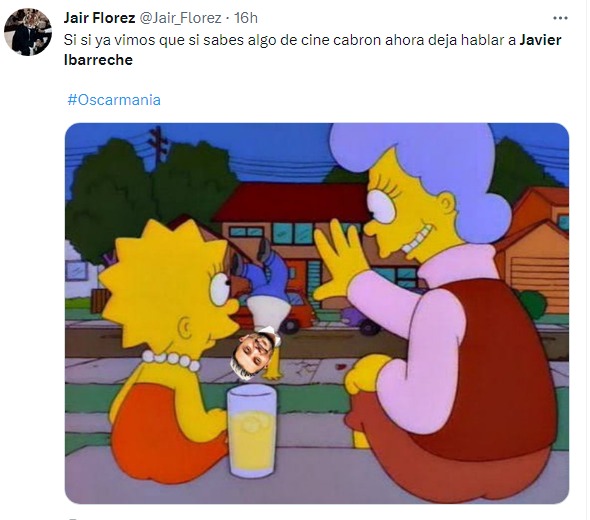Viewport: 590px width, 520px height.
Task: Open Jair Florez's profile picture avatar
Action: click(27, 32)
